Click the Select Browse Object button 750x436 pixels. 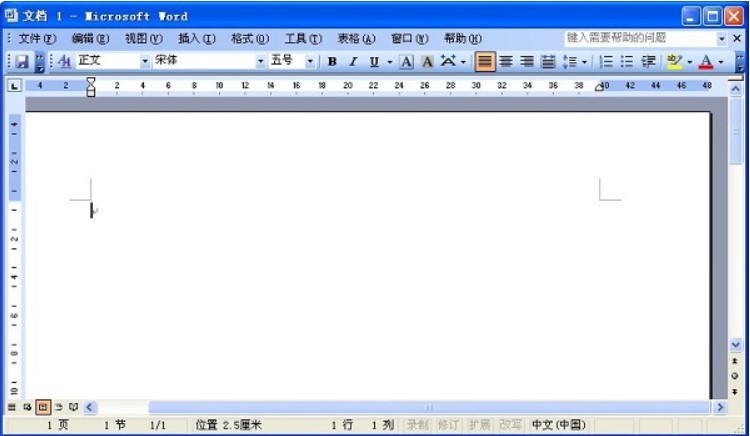[x=735, y=376]
